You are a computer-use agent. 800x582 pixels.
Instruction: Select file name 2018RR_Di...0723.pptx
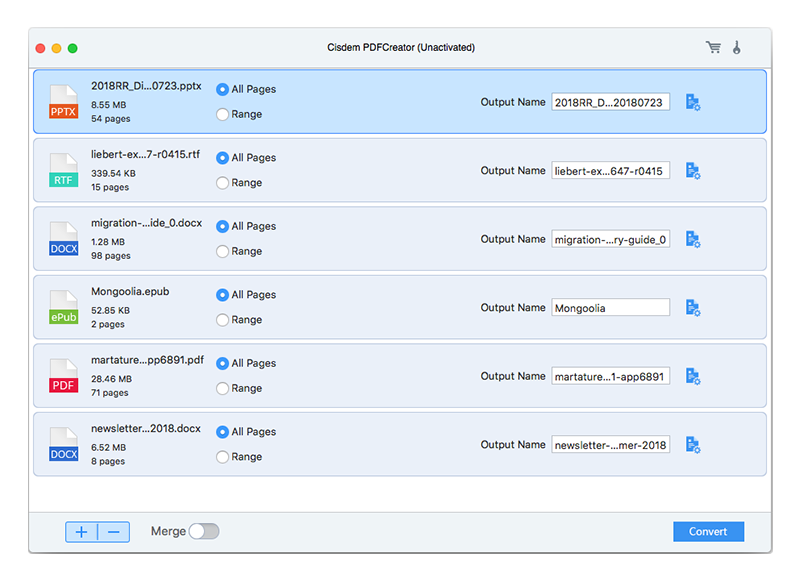(x=146, y=86)
